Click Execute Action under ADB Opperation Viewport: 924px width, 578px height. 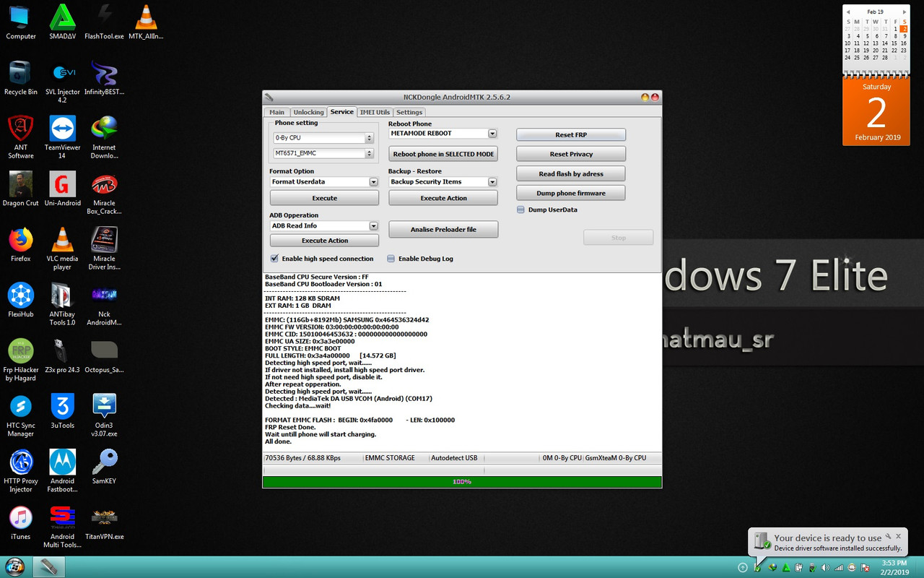[x=324, y=241]
